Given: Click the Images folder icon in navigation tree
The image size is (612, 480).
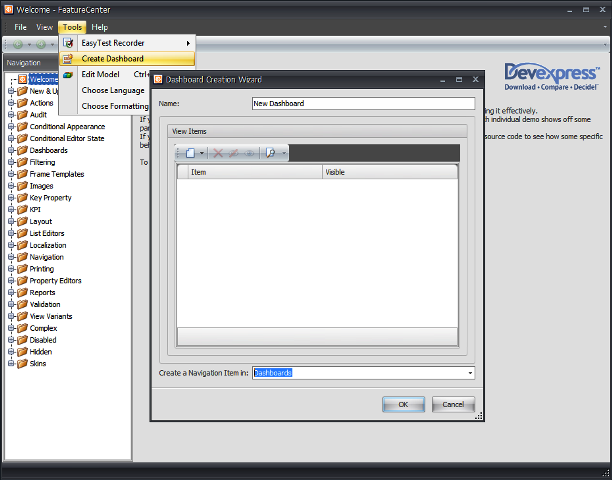Looking at the screenshot, I should [23, 186].
